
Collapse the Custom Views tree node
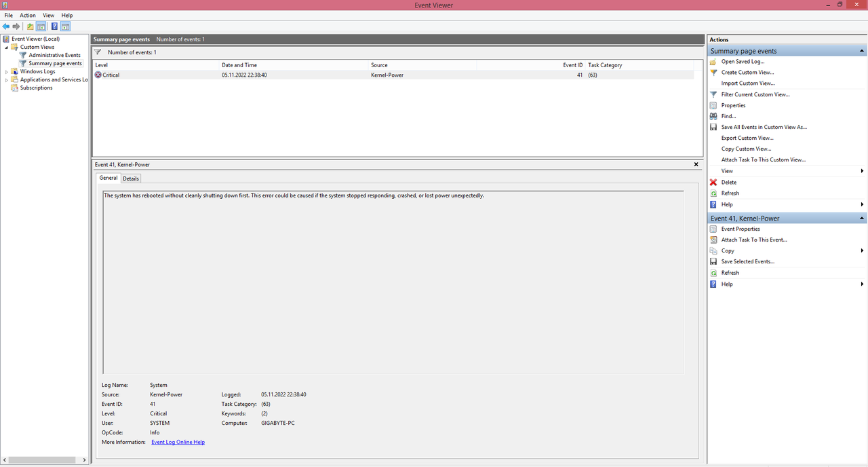[x=7, y=47]
